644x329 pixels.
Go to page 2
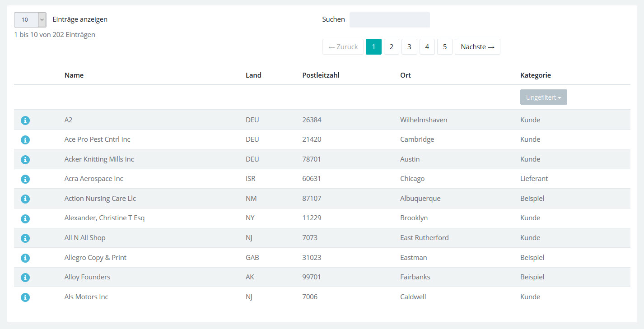[392, 47]
